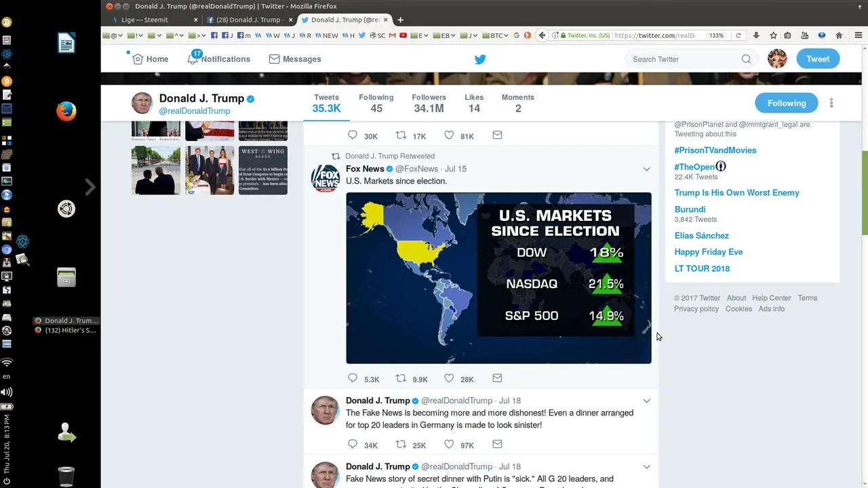Image resolution: width=868 pixels, height=488 pixels.
Task: Go to Firefox home page icon
Action: click(839, 35)
